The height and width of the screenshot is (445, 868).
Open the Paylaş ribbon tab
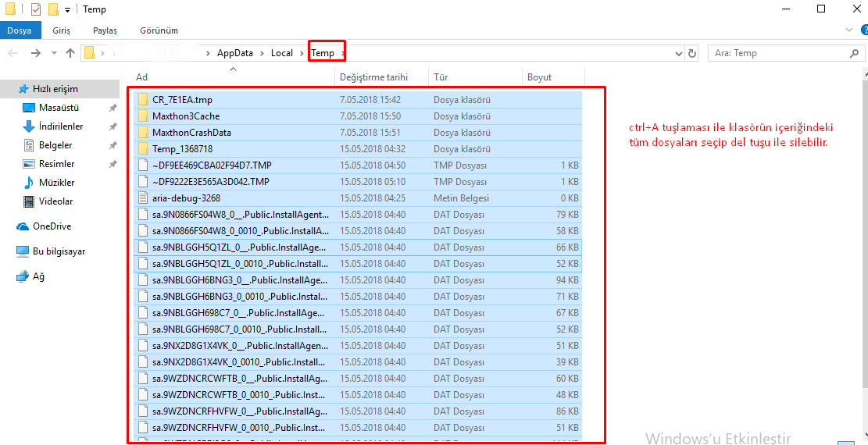pyautogui.click(x=105, y=30)
